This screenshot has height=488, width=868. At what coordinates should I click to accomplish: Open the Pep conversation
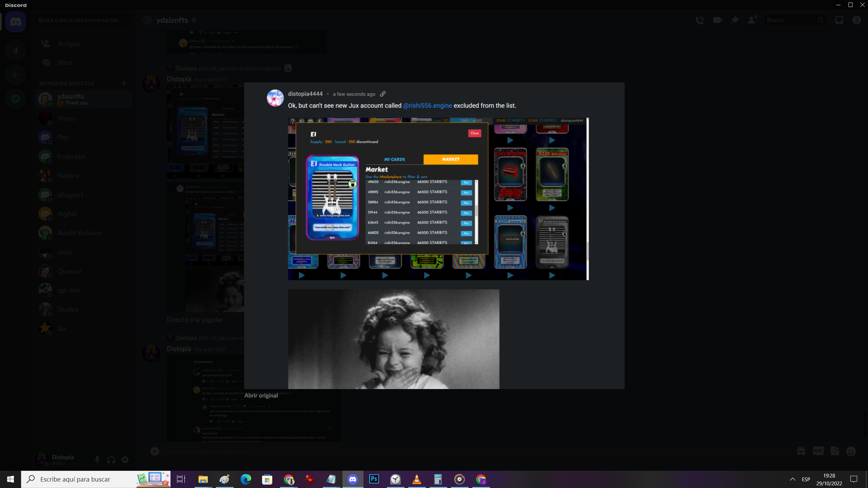(83, 137)
